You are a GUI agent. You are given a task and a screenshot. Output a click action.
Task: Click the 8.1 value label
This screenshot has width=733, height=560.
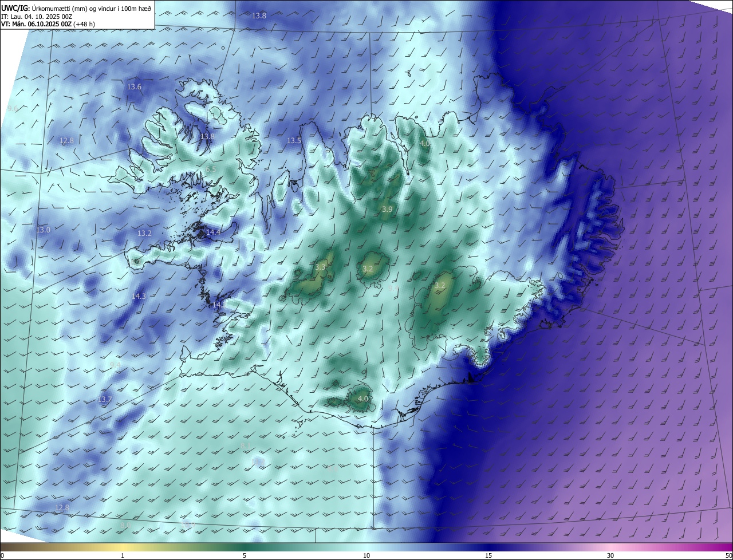point(245,445)
